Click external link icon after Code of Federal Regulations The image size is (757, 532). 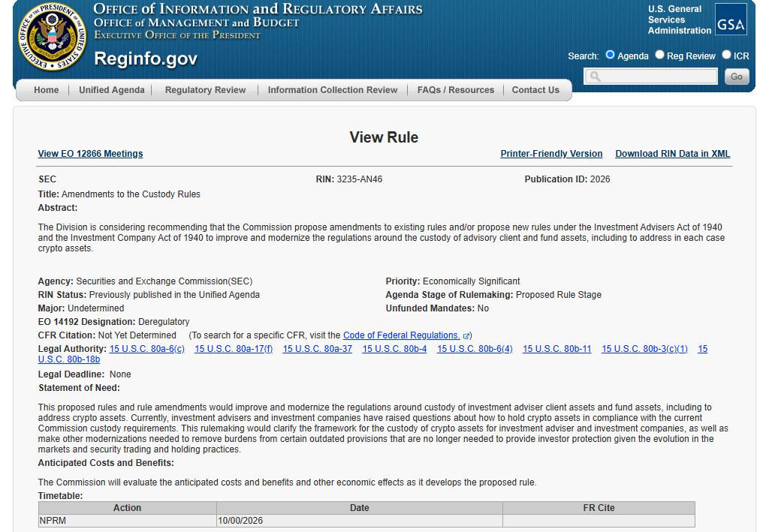pos(466,335)
